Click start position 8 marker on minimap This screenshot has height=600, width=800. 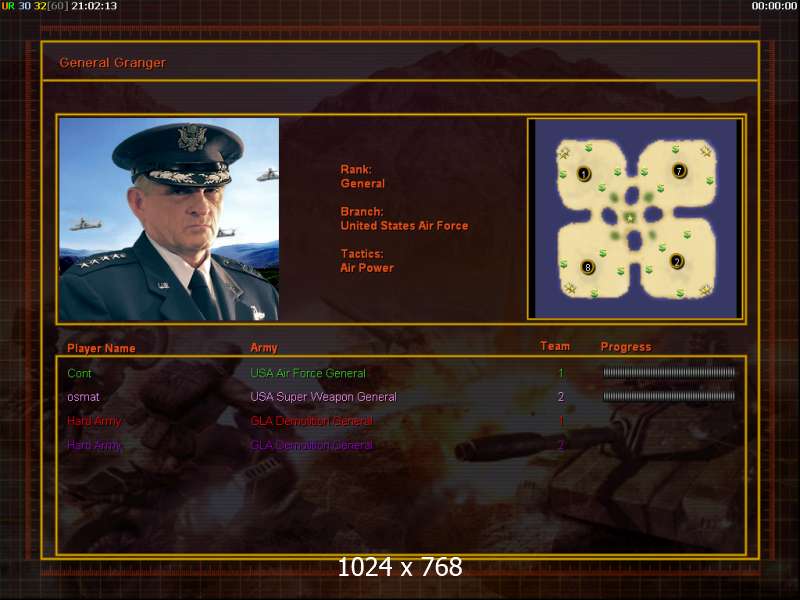[588, 267]
